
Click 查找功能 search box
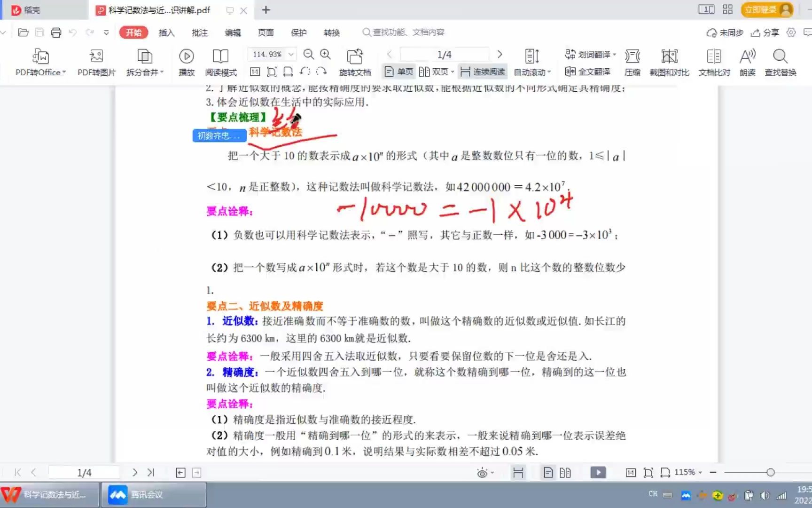click(403, 32)
